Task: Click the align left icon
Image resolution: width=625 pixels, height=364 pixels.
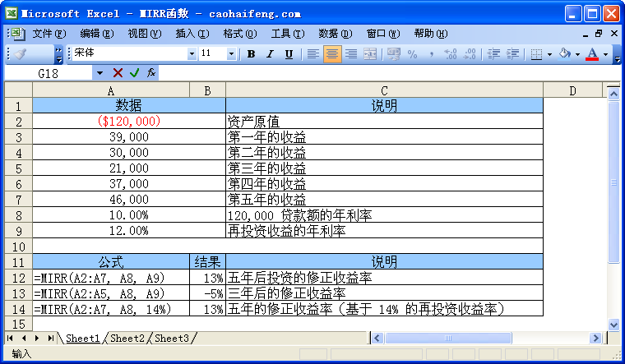Action: (x=313, y=54)
